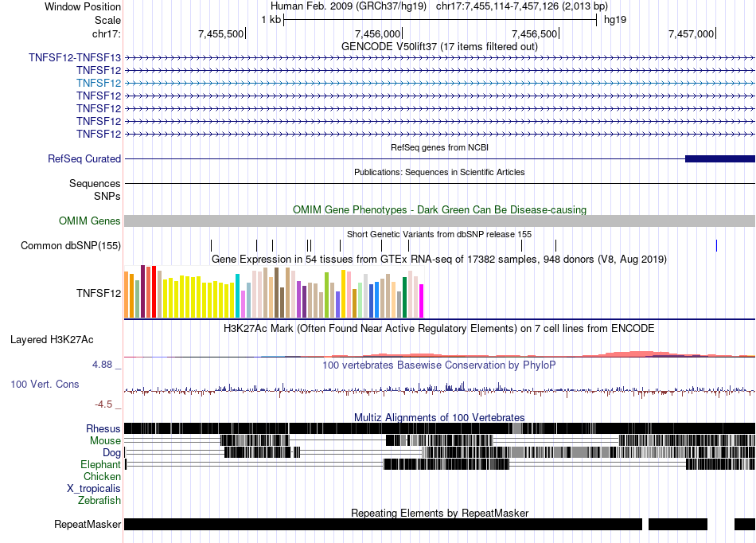
Task: Open Repeating Elements by RepeatMasker title
Action: [x=439, y=513]
